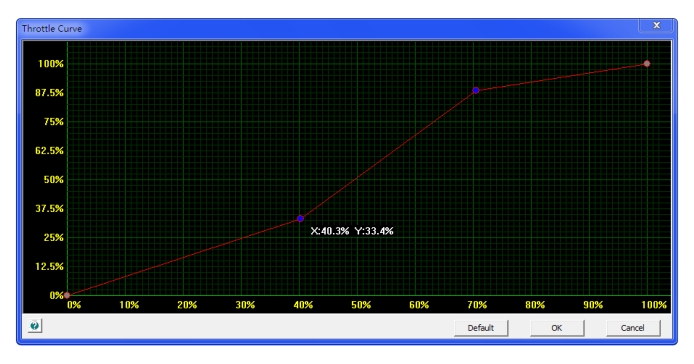
Task: Click the 90% horizontal axis label
Action: pos(593,305)
